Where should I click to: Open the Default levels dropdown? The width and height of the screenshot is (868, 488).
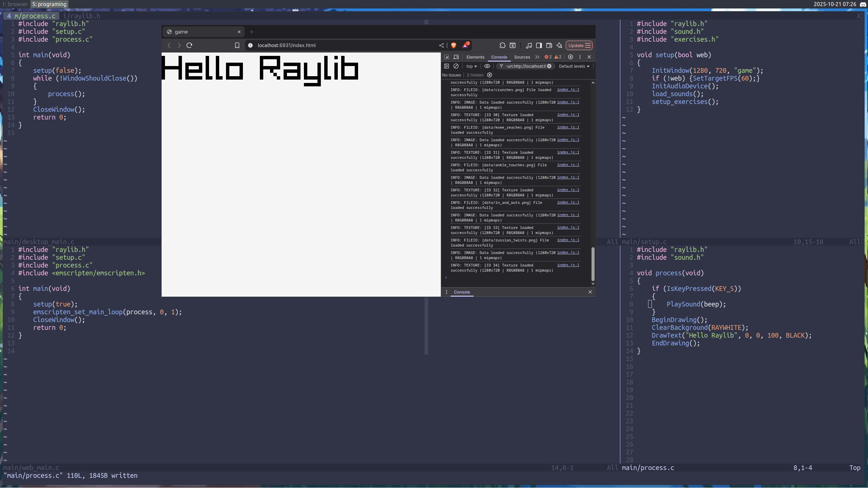[x=574, y=66]
